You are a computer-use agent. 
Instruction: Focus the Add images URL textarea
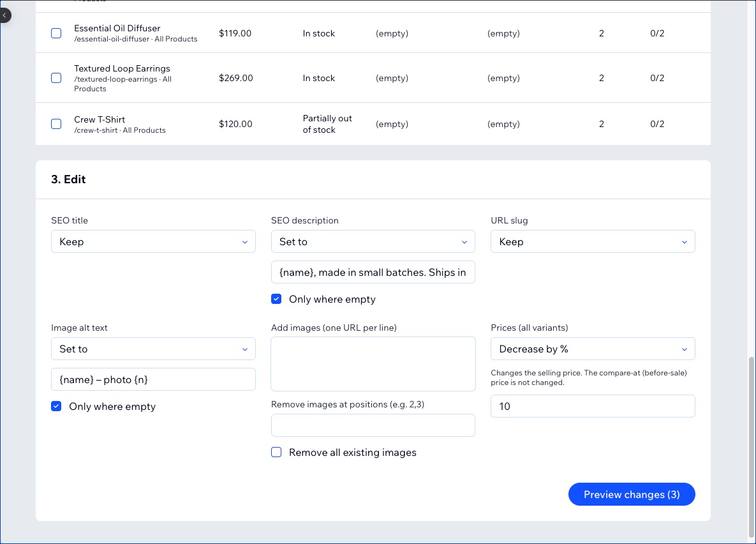point(373,364)
